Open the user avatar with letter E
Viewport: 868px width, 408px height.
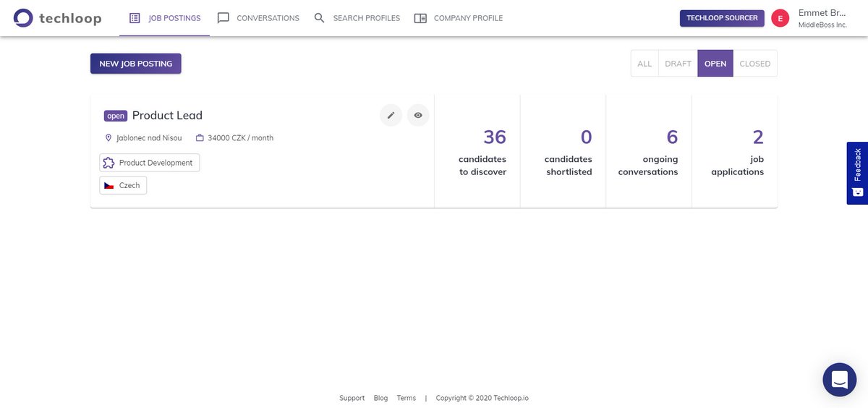coord(780,19)
